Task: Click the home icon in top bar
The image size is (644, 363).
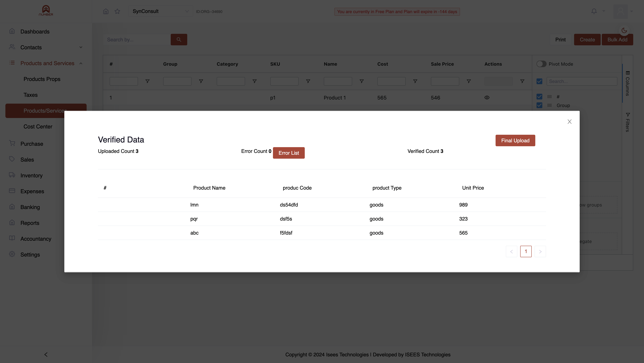Action: point(106,11)
